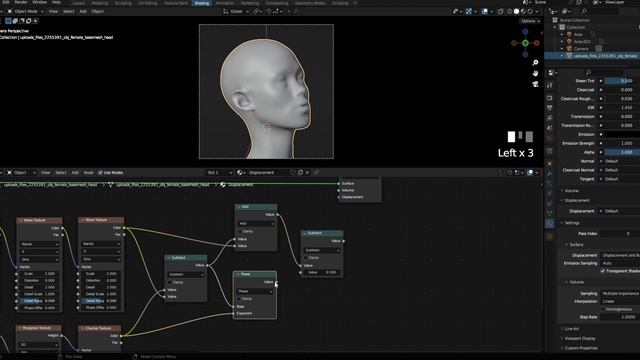Toggle viewport overlays icon in the 3D viewport
640x360 pixels.
(x=484, y=11)
